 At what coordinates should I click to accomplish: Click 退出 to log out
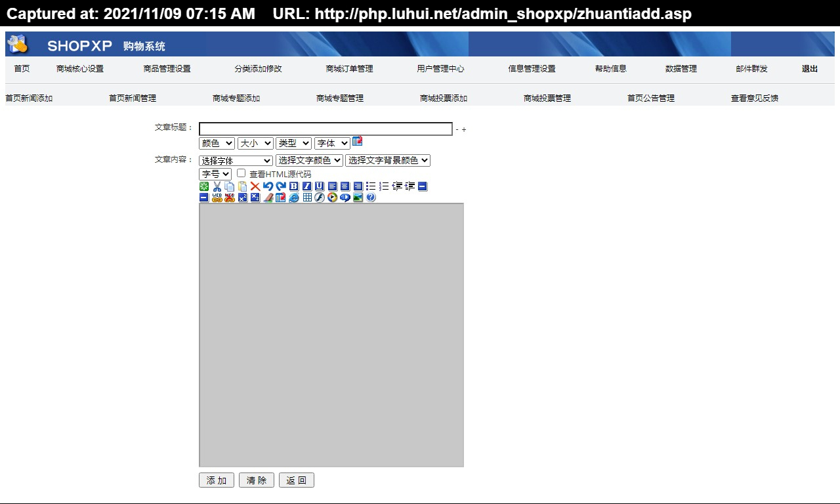click(810, 69)
